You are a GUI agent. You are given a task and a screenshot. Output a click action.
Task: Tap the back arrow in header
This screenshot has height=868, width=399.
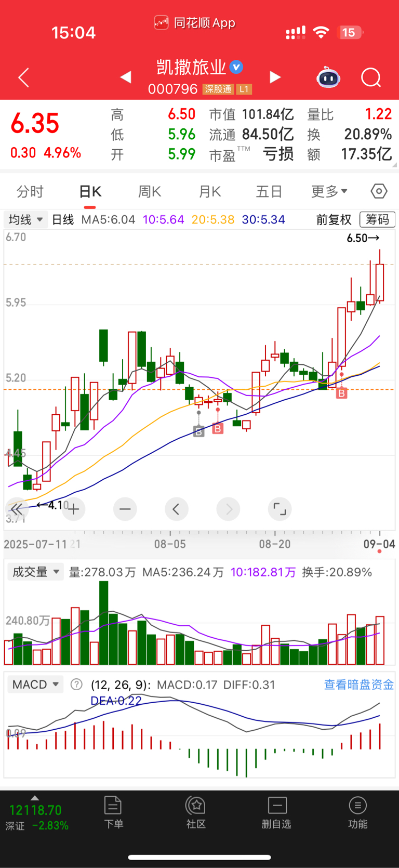pos(23,78)
